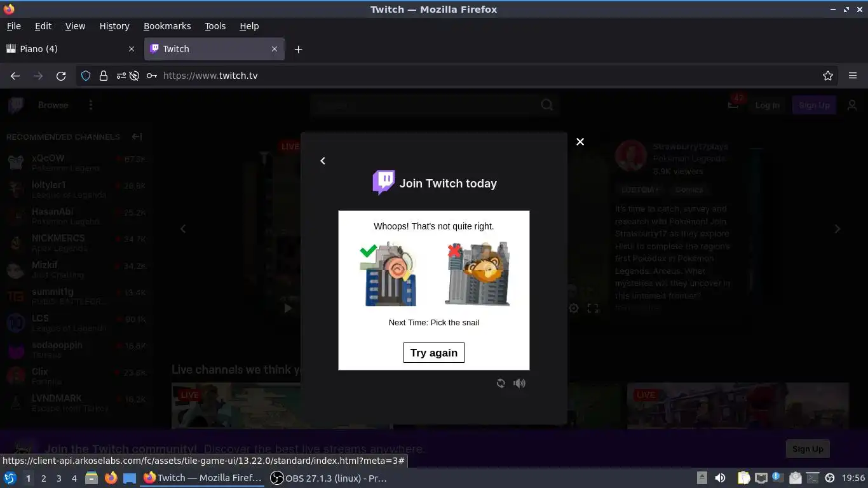Open the Help menu
This screenshot has width=868, height=488.
(249, 26)
